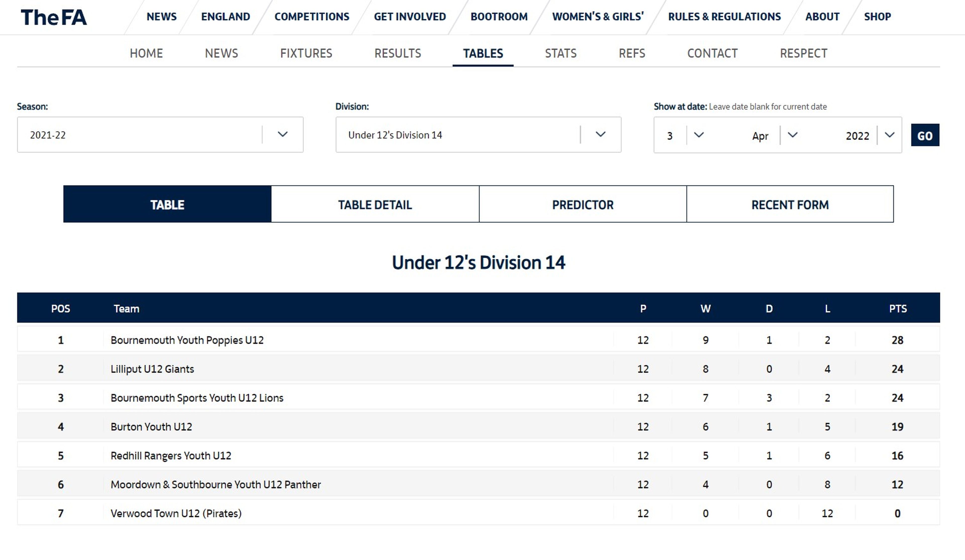
Task: Select Moordown & Southbourne Youth U12 Panther
Action: click(216, 485)
